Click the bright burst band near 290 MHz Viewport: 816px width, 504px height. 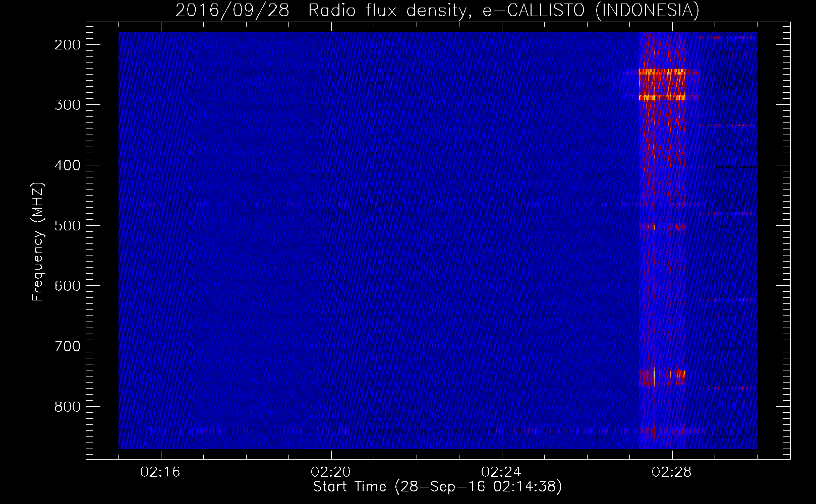click(x=662, y=97)
